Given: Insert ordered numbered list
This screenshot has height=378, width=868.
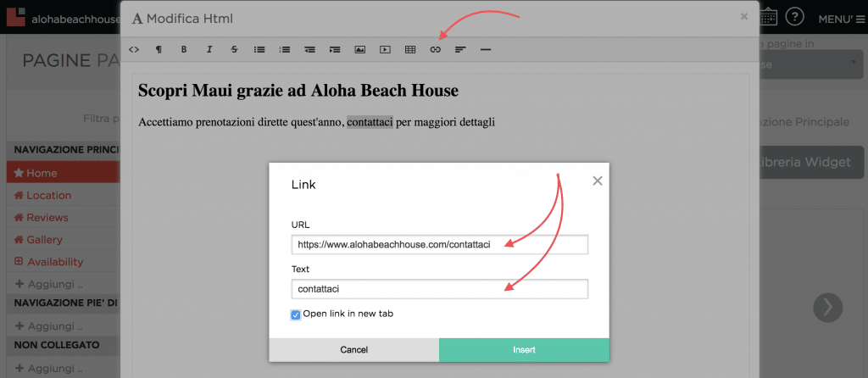Looking at the screenshot, I should pyautogui.click(x=285, y=50).
